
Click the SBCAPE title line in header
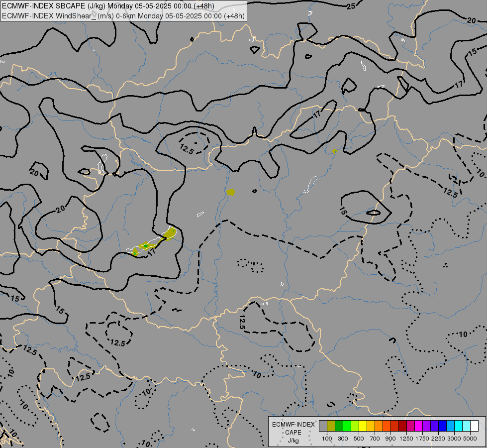(x=108, y=6)
